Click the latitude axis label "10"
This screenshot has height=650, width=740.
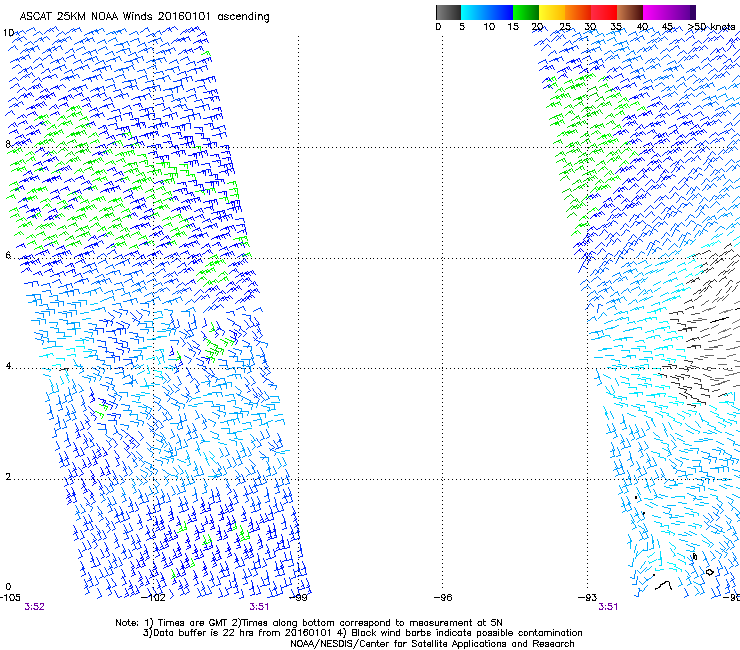pos(8,33)
